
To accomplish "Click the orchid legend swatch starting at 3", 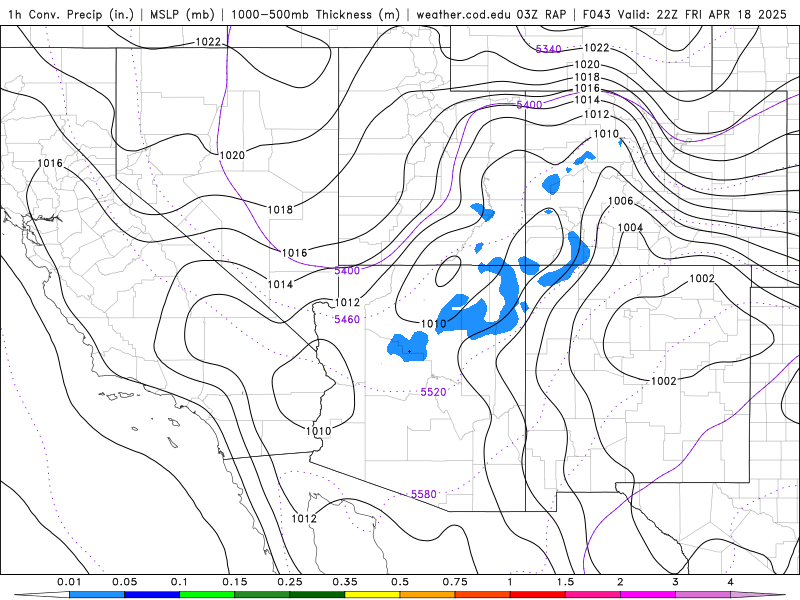I will [x=703, y=595].
